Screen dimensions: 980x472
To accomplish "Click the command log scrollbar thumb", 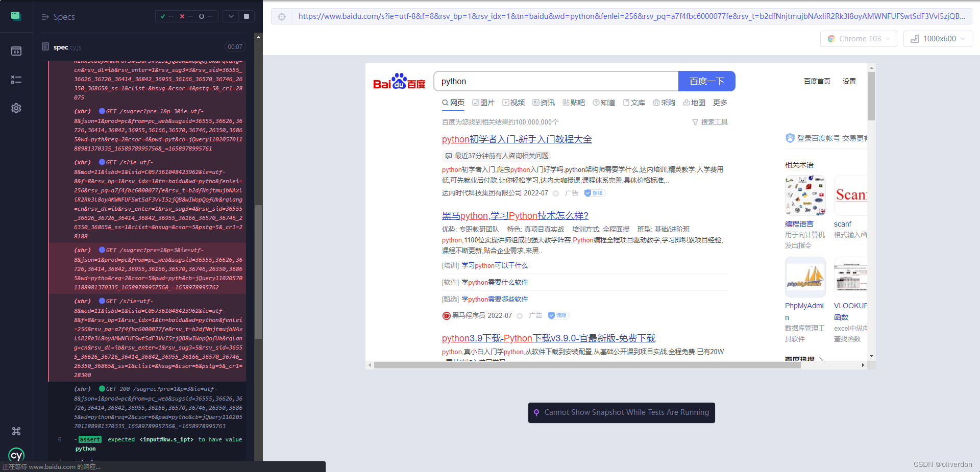I will [258, 271].
